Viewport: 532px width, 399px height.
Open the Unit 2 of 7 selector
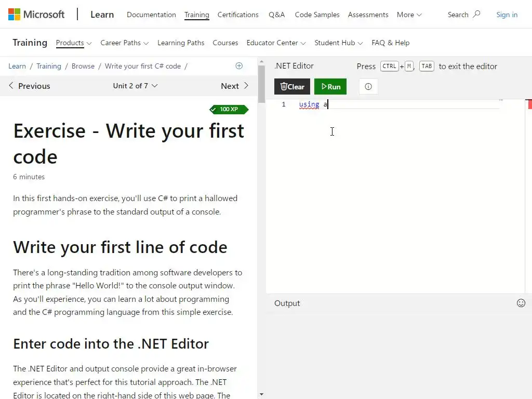point(136,86)
